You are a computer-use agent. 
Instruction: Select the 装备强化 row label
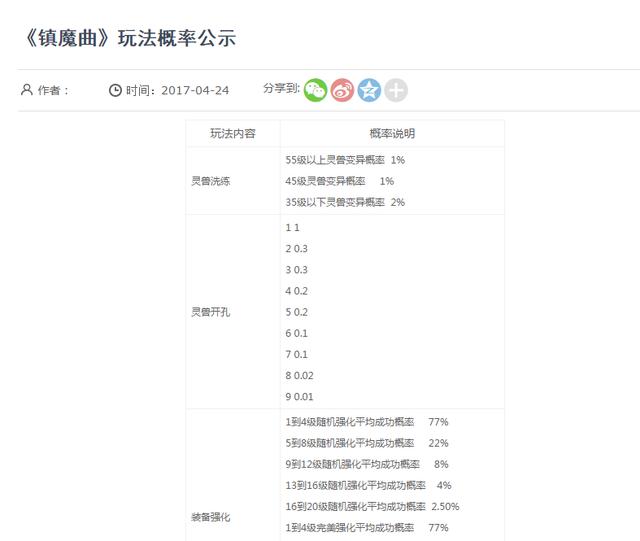point(210,517)
